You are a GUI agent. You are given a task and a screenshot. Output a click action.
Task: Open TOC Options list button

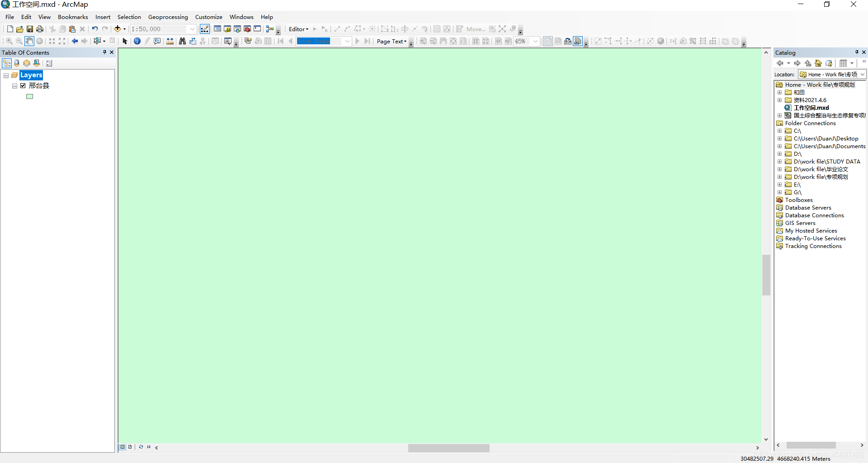tap(49, 63)
